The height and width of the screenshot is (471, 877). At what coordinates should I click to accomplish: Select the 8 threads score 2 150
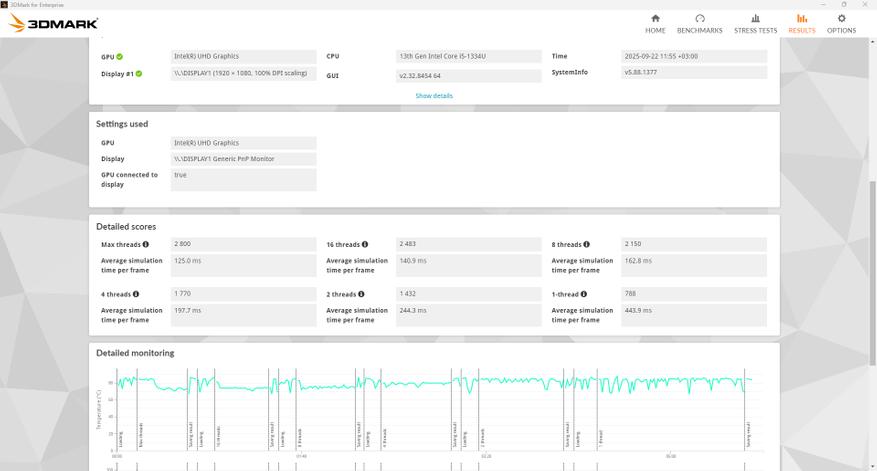coord(694,244)
